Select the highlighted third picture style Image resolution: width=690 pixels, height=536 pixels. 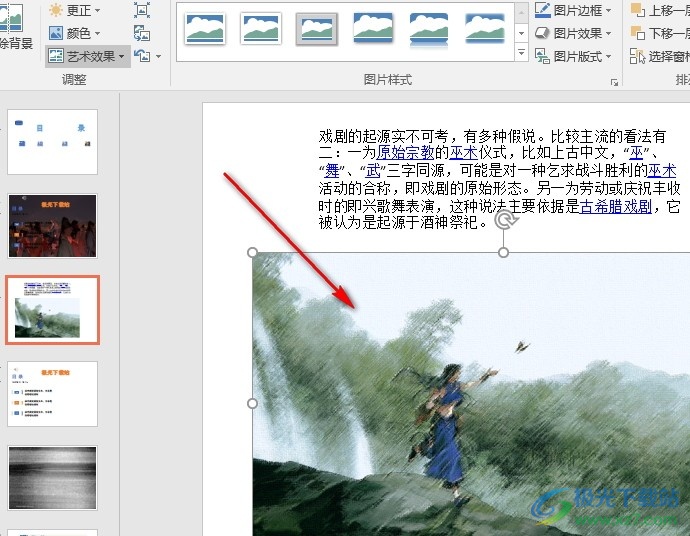(316, 29)
